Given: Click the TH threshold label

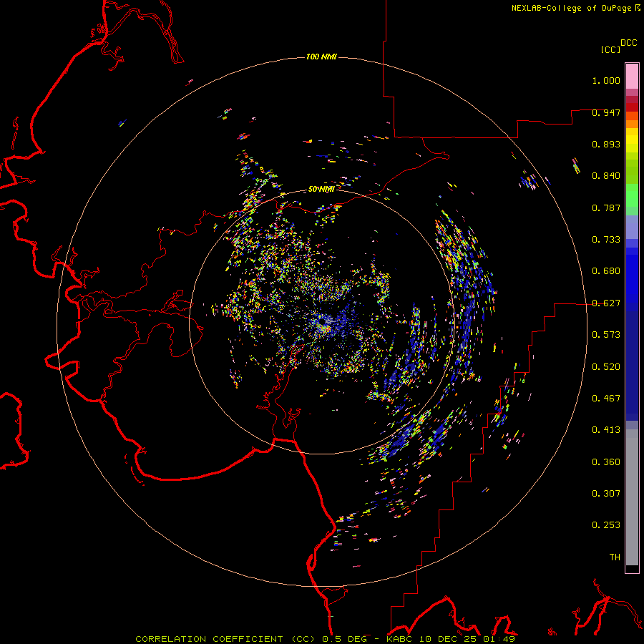Looking at the screenshot, I should (615, 557).
